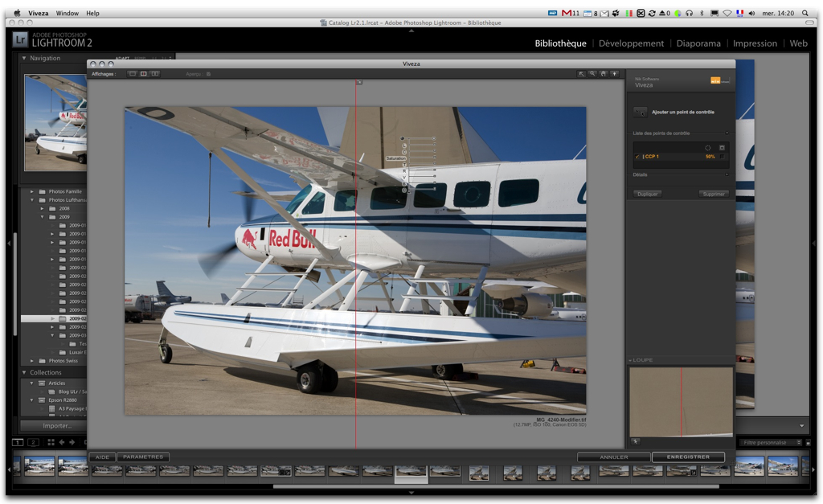Expand the 2008 folder

[x=42, y=208]
